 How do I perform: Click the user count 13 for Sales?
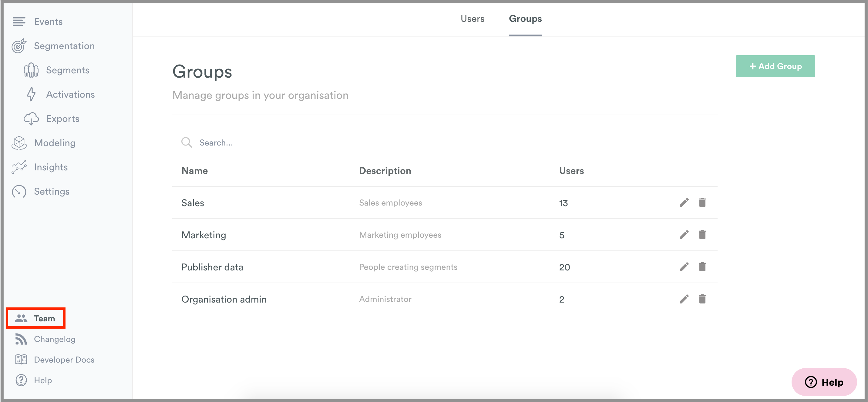pos(564,203)
